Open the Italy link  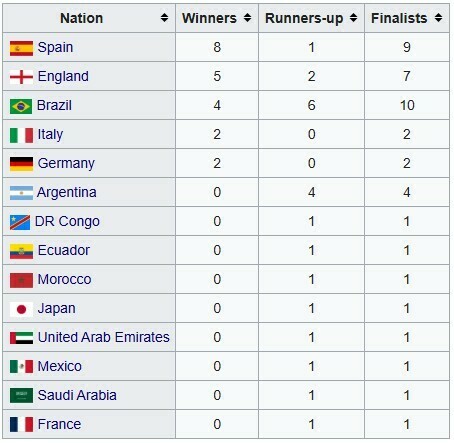tap(50, 135)
